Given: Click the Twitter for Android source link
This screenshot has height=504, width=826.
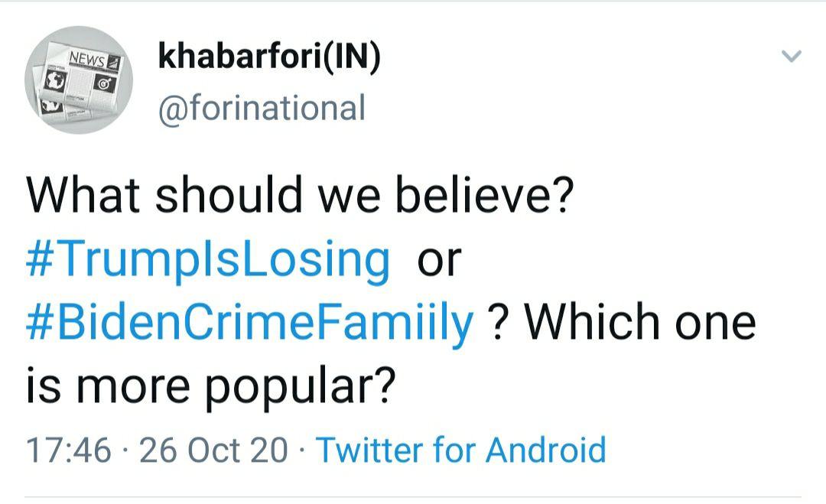Looking at the screenshot, I should click(x=460, y=450).
